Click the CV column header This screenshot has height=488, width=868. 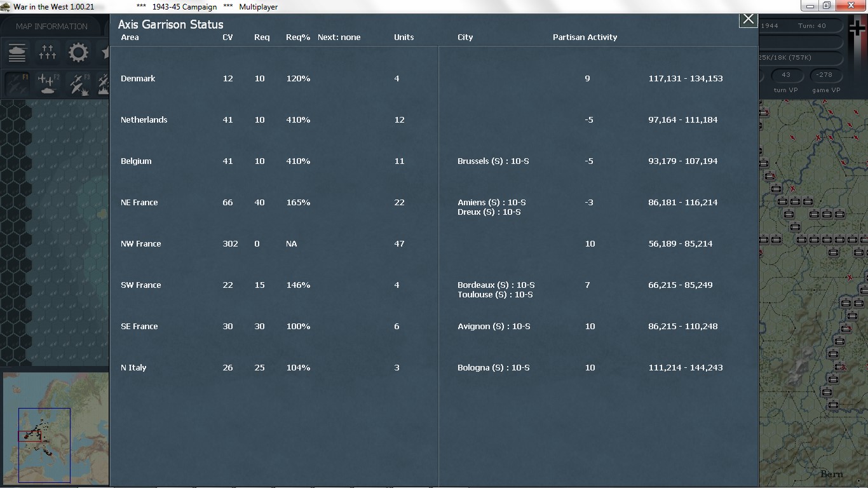pyautogui.click(x=227, y=37)
